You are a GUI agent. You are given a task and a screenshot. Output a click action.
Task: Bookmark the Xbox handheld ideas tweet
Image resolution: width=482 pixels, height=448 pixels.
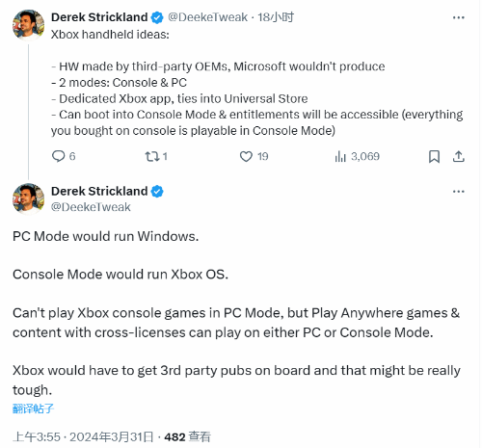click(x=434, y=156)
